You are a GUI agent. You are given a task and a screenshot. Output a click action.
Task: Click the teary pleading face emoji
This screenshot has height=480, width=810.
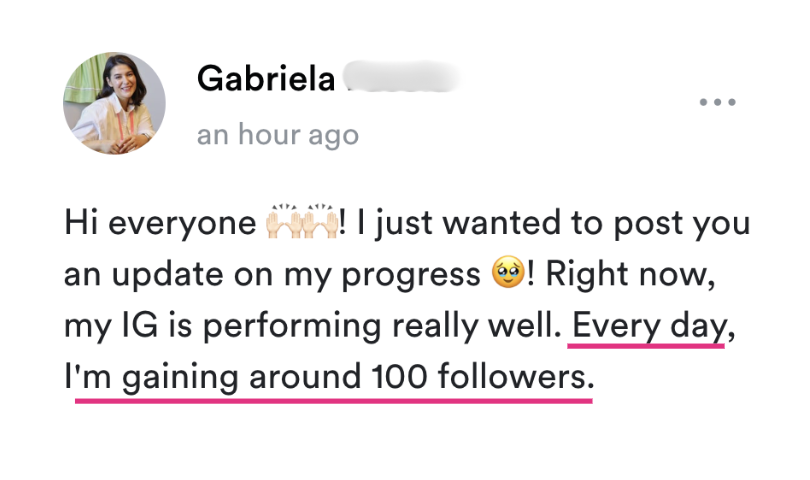pyautogui.click(x=508, y=272)
